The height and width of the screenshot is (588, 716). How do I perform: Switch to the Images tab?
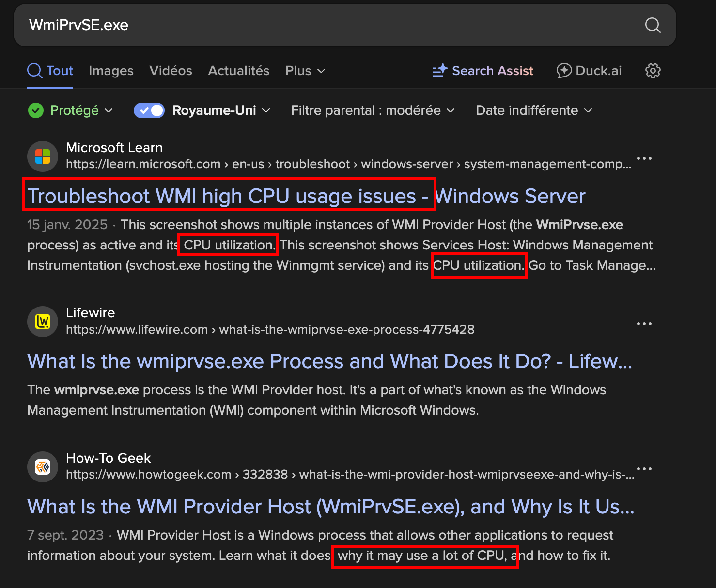tap(111, 71)
